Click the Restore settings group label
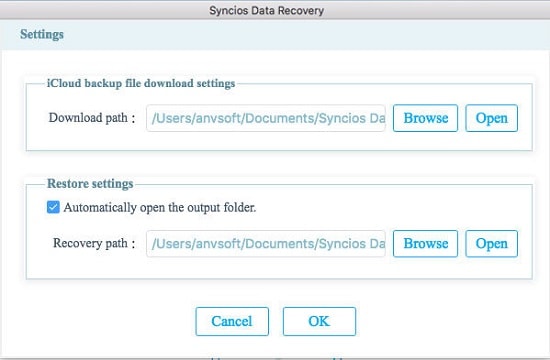 pos(90,184)
